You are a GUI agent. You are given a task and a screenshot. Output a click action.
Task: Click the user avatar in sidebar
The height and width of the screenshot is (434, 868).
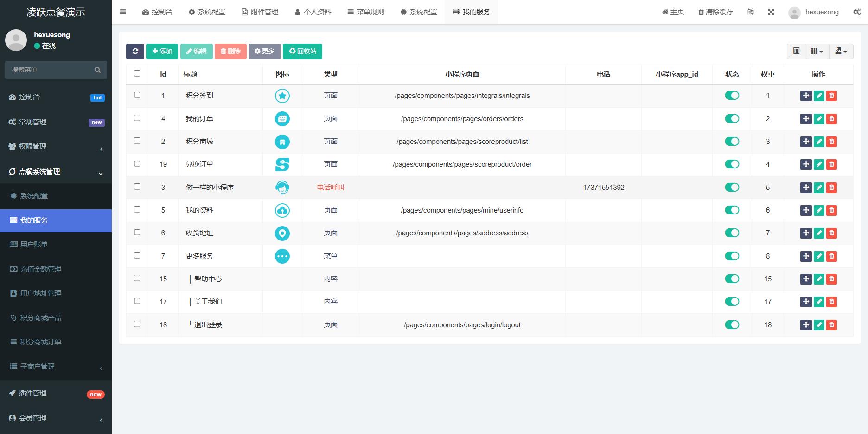(x=16, y=40)
